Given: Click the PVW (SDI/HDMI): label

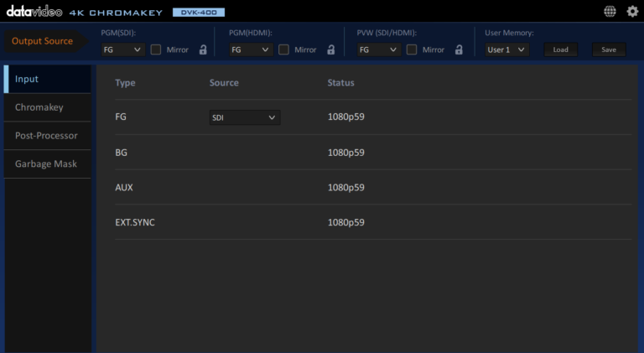Looking at the screenshot, I should [387, 33].
